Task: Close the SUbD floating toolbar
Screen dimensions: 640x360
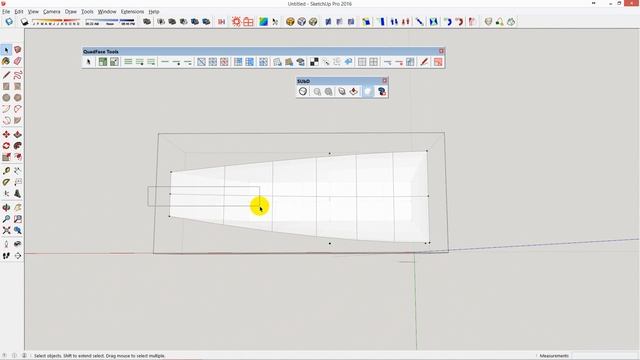Action: (x=384, y=81)
